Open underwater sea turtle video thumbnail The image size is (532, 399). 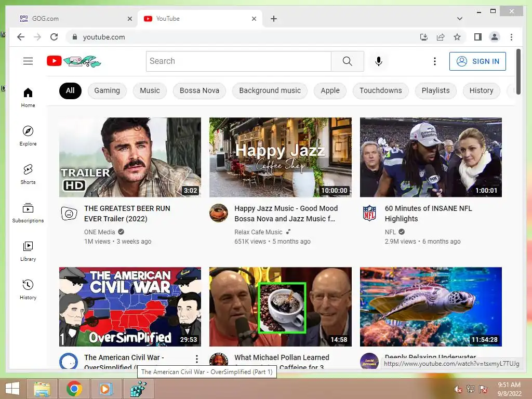431,307
